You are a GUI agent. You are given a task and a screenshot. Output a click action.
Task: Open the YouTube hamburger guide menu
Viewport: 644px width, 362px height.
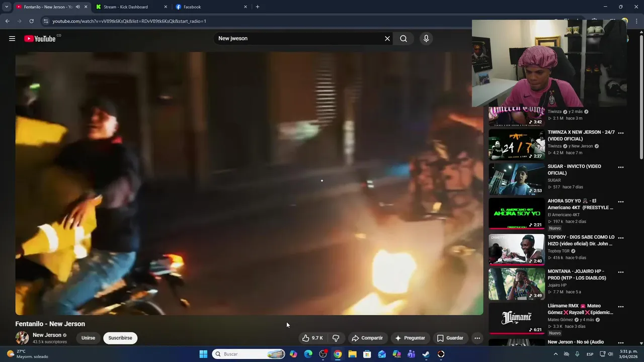(12, 39)
